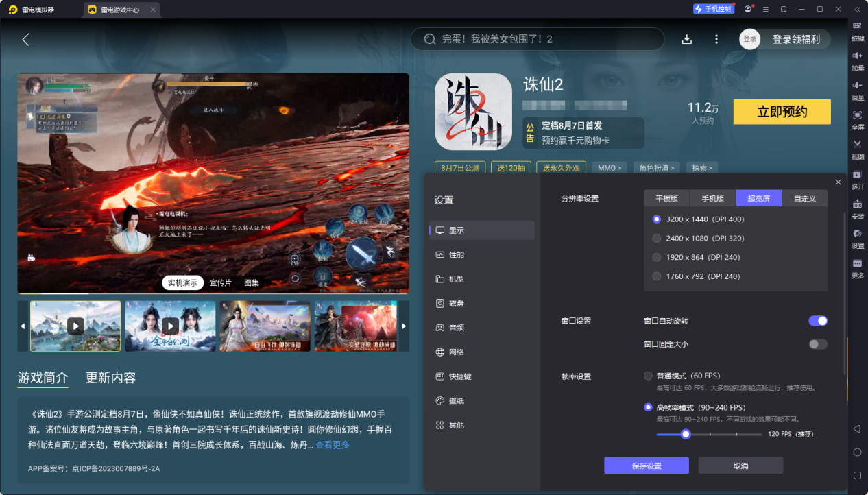This screenshot has height=495, width=868.
Task: Select 普通模式 (60 FPS) option
Action: 682,376
